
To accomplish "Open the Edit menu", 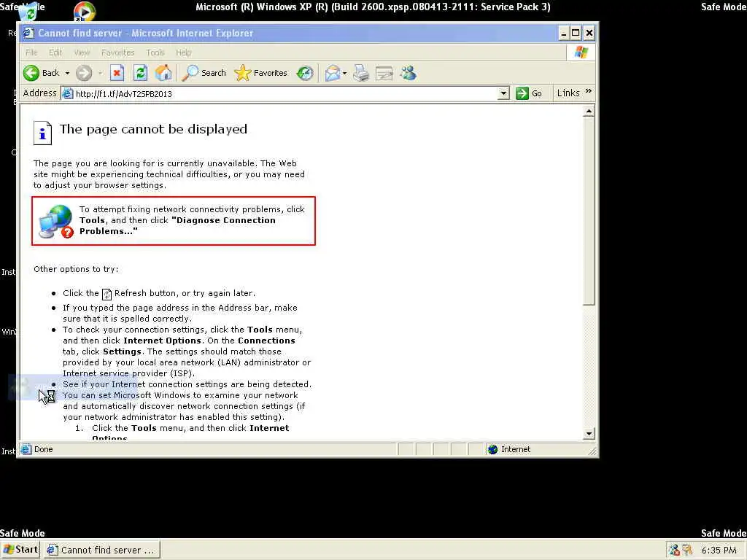I will pyautogui.click(x=55, y=52).
